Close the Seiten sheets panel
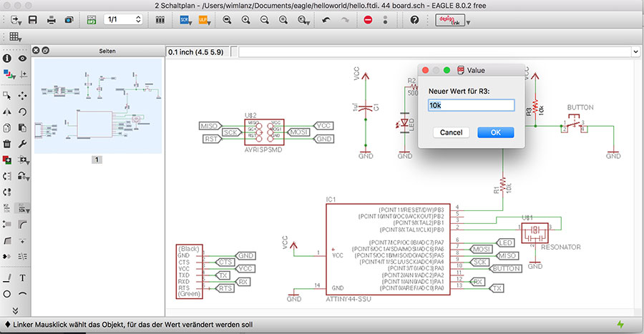Screen dimensions: 644x334 pyautogui.click(x=36, y=51)
